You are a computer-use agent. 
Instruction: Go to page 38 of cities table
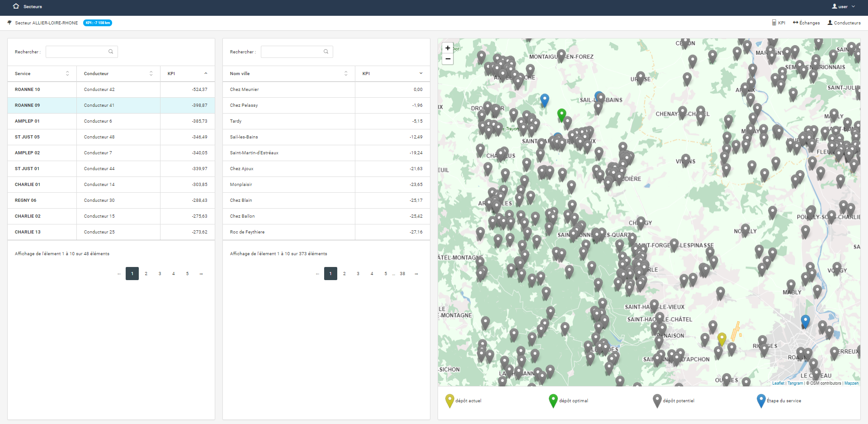click(x=402, y=274)
